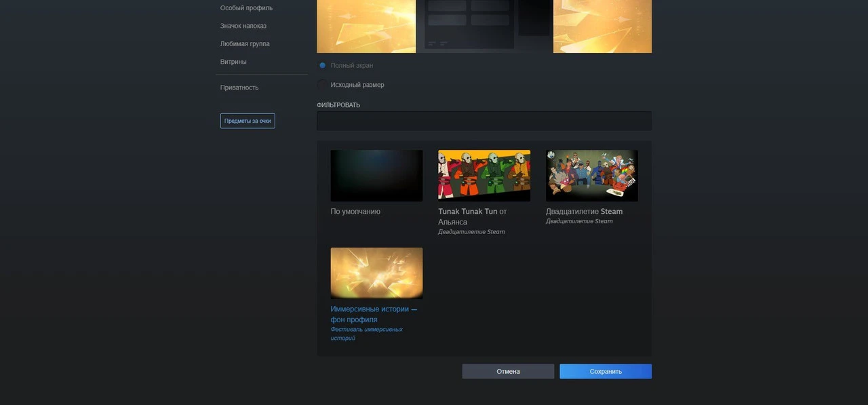
Task: Go to Значок напоказ in sidebar
Action: click(243, 26)
